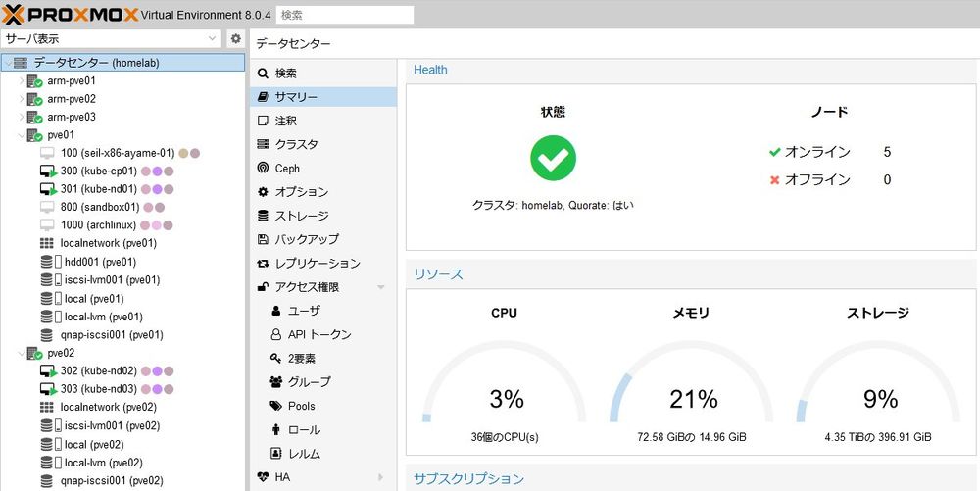Collapse the アクセス権限 submenu arrow
This screenshot has height=491, width=980.
coord(380,287)
